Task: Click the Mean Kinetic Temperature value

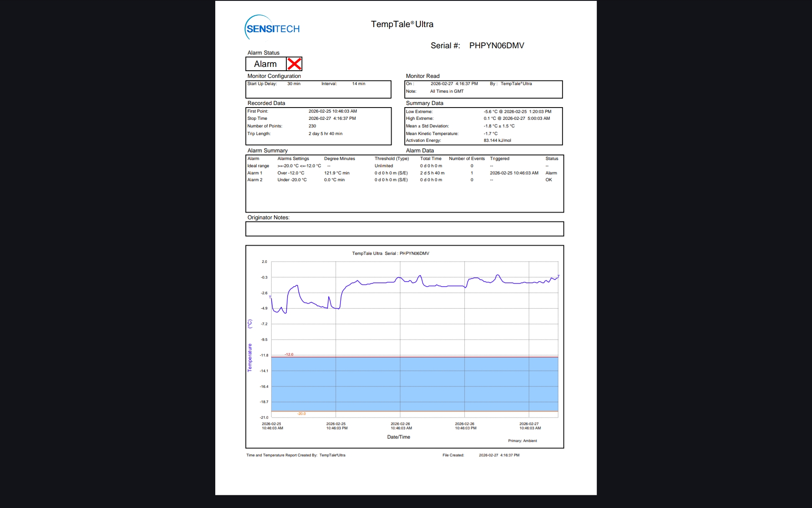Action: click(491, 134)
